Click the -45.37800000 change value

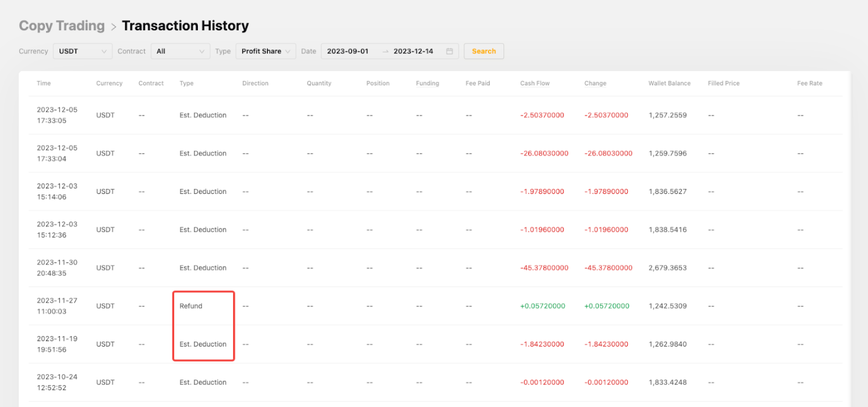point(608,268)
